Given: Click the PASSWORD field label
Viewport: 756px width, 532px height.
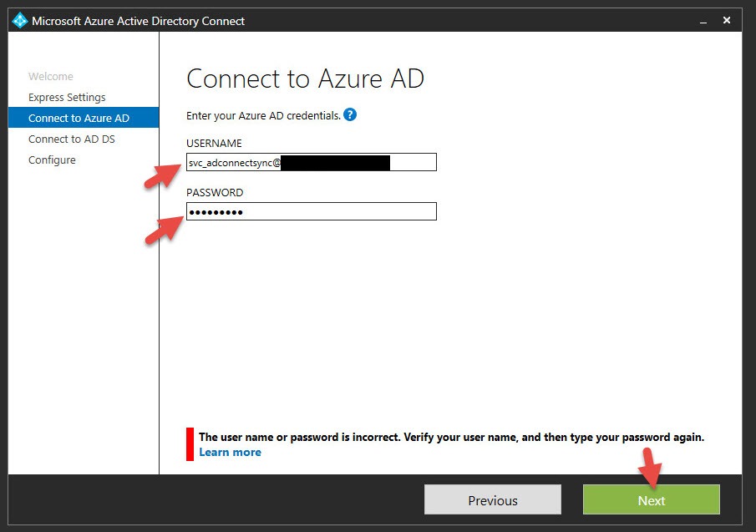Looking at the screenshot, I should (215, 193).
